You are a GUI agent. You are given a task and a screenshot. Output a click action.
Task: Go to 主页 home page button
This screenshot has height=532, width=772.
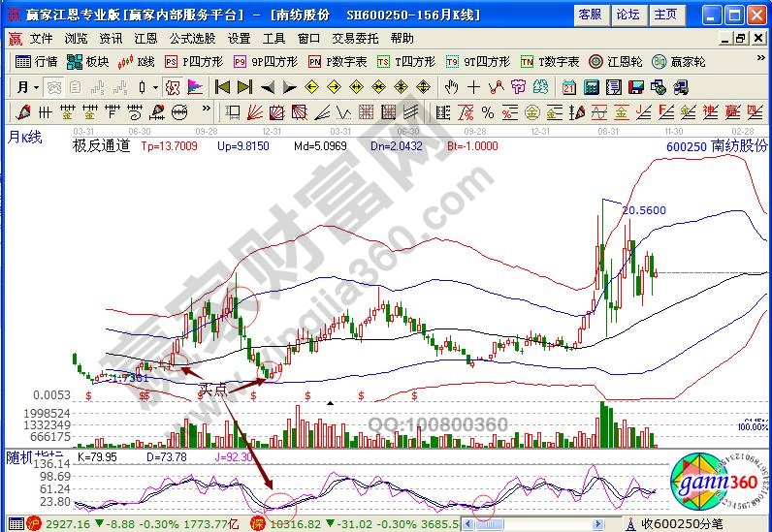[x=665, y=15]
